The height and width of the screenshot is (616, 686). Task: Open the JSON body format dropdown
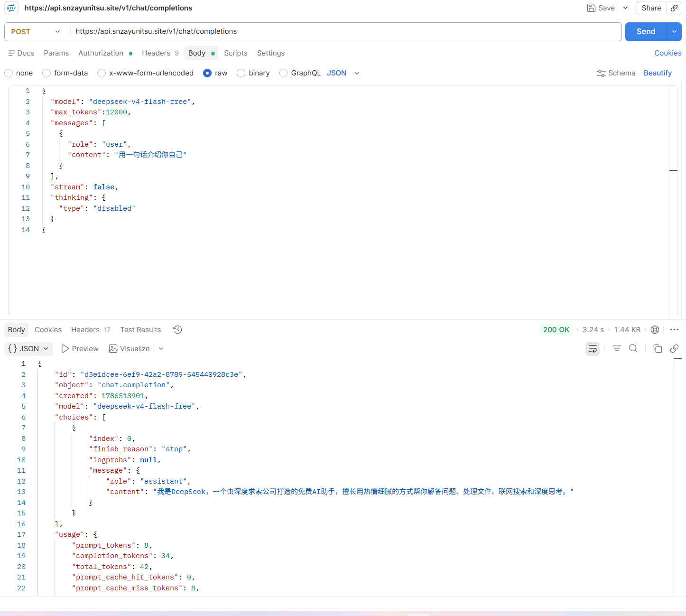coord(343,73)
